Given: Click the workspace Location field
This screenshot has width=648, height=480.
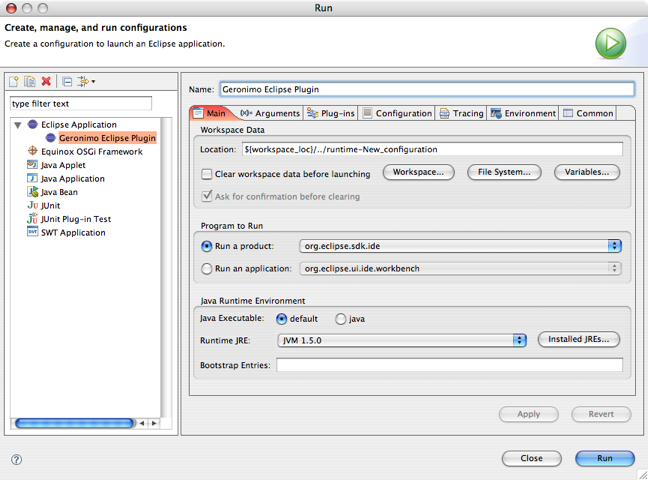Looking at the screenshot, I should (432, 149).
